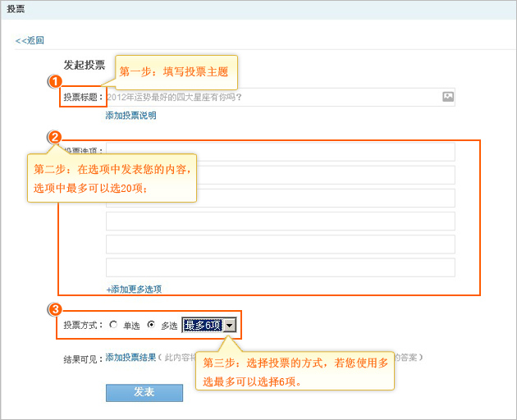This screenshot has height=420, width=517.
Task: Expand more options via +添加更多选项
Action: 134,289
